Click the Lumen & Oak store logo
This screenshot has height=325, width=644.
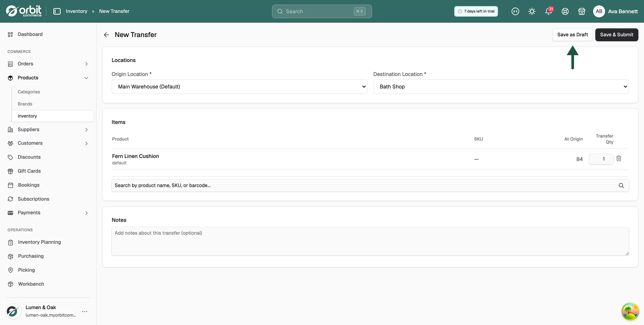click(13, 311)
